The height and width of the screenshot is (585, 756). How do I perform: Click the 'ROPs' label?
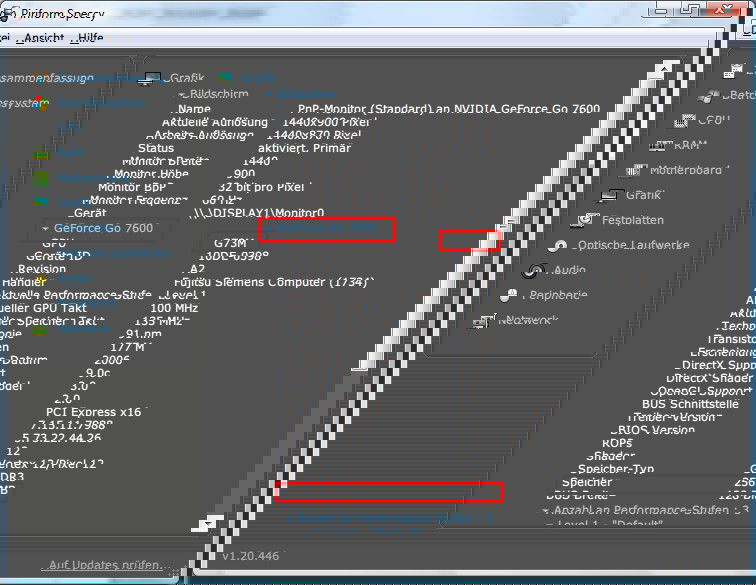pyautogui.click(x=617, y=443)
